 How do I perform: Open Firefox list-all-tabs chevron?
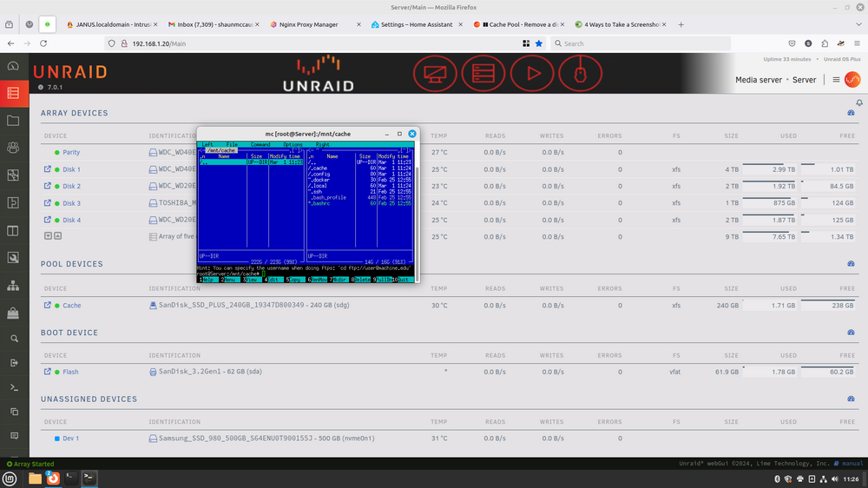(x=858, y=24)
